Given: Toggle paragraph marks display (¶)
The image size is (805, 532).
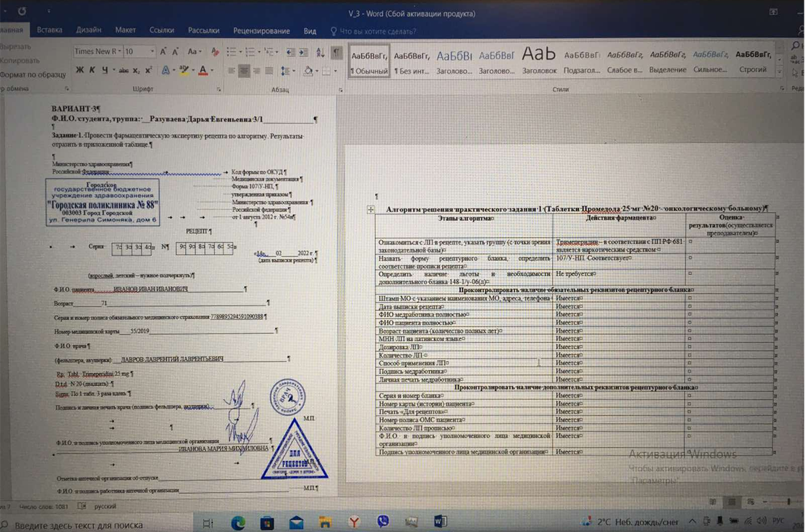Looking at the screenshot, I should pos(336,52).
